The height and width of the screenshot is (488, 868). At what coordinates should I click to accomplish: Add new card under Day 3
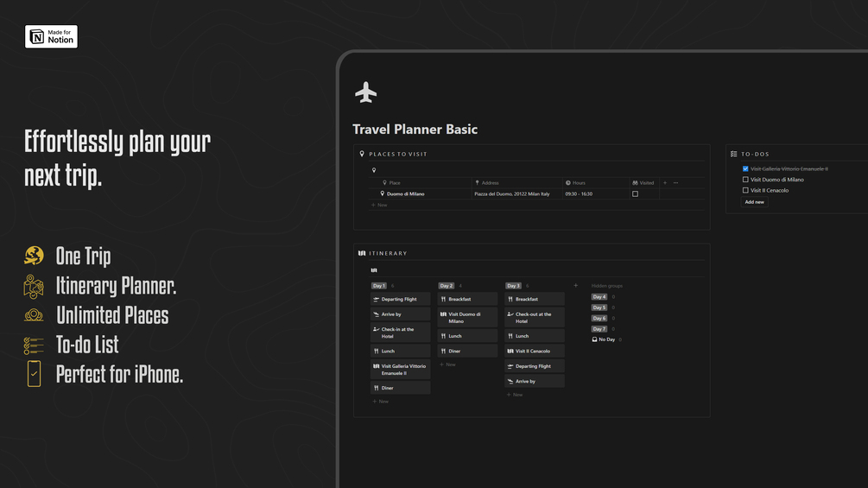click(x=515, y=395)
